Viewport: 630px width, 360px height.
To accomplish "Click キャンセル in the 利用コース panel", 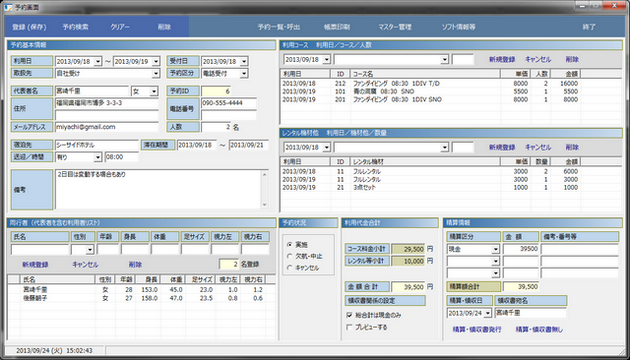I will [x=538, y=59].
